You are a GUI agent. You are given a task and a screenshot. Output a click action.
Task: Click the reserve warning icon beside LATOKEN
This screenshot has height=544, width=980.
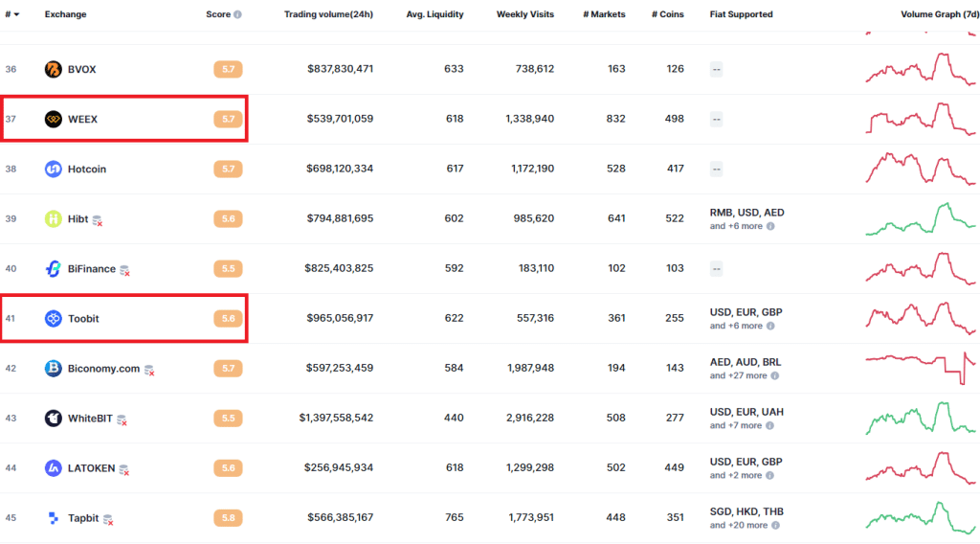tap(124, 469)
